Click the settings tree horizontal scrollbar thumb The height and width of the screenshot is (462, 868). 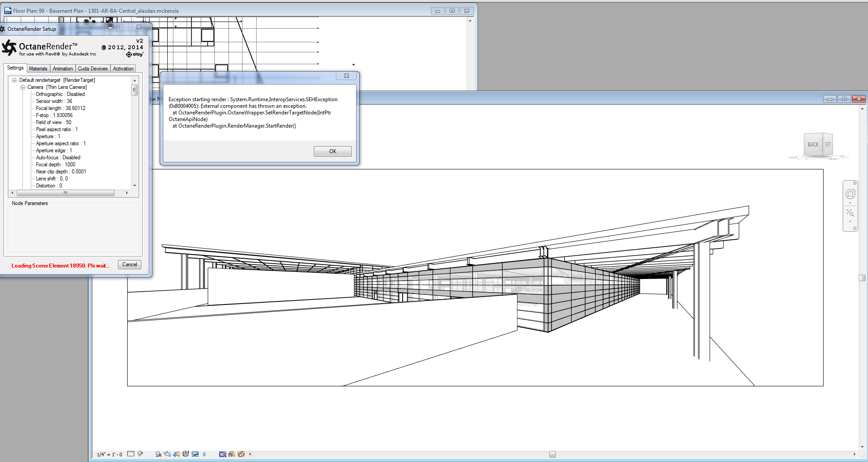click(x=66, y=193)
